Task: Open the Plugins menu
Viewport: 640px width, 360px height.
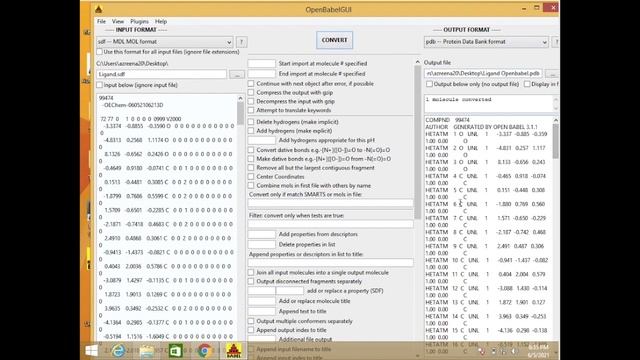Action: coord(139,21)
